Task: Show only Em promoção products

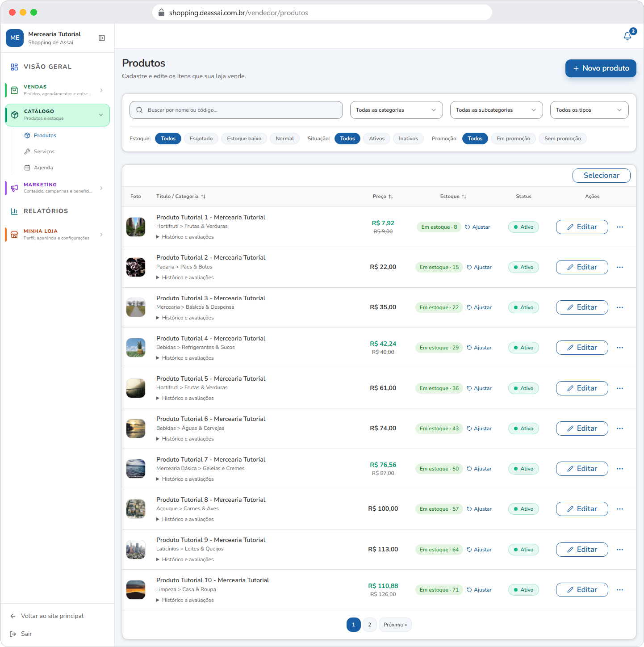Action: pos(513,139)
